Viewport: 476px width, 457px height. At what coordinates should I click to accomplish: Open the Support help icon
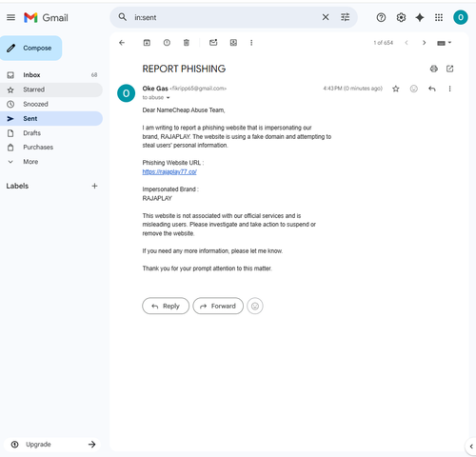point(381,17)
